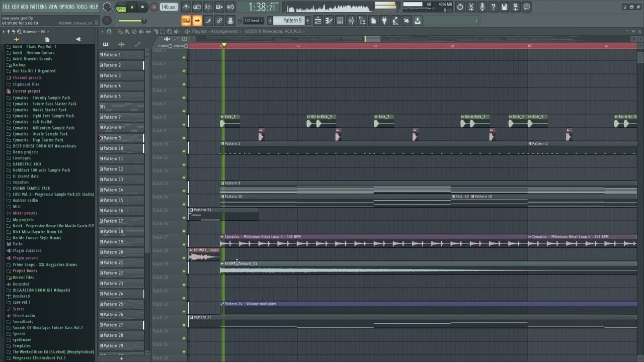Open the plugin picker plug icon
The width and height of the screenshot is (644, 362).
point(384,21)
